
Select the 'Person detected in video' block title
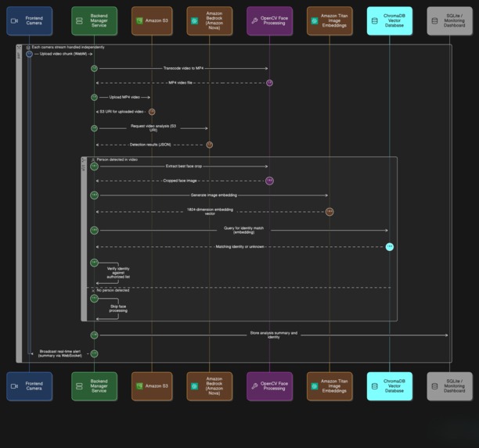pos(117,159)
